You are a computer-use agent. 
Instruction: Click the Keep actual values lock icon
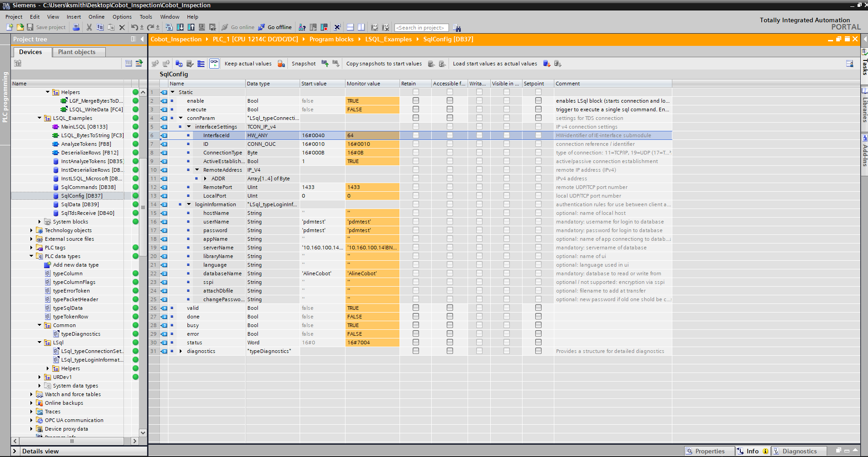(x=281, y=64)
